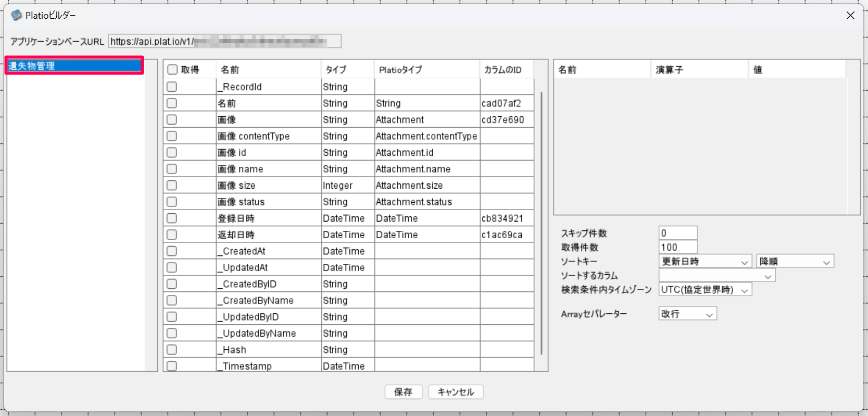The image size is (868, 416).
Task: Click the Platioタイプ column header
Action: (x=427, y=70)
